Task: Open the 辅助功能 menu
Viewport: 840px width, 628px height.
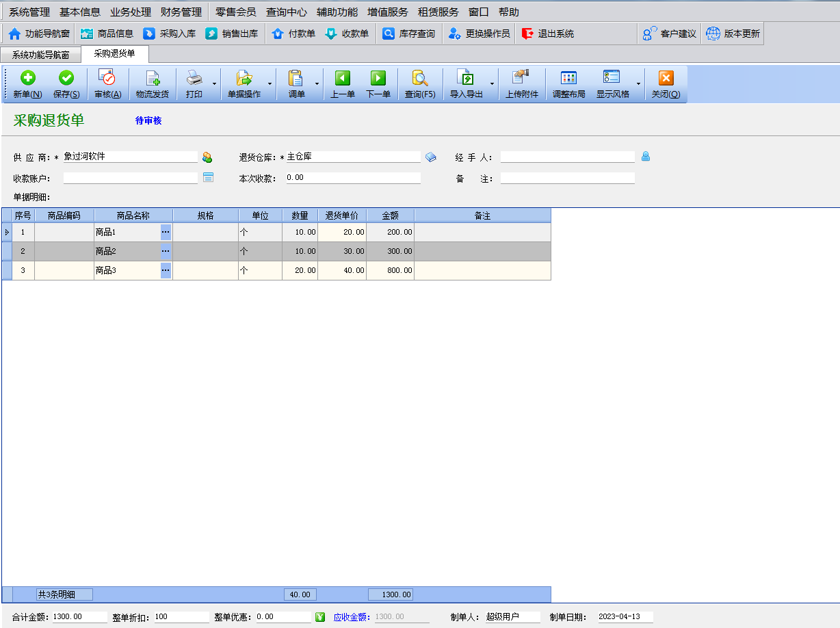Action: (337, 12)
